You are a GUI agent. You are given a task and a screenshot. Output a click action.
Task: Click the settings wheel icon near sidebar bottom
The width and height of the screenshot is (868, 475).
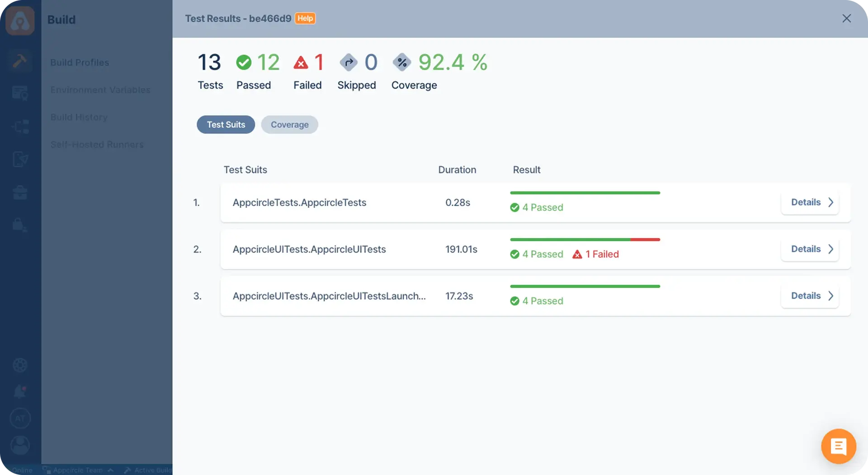(x=20, y=365)
